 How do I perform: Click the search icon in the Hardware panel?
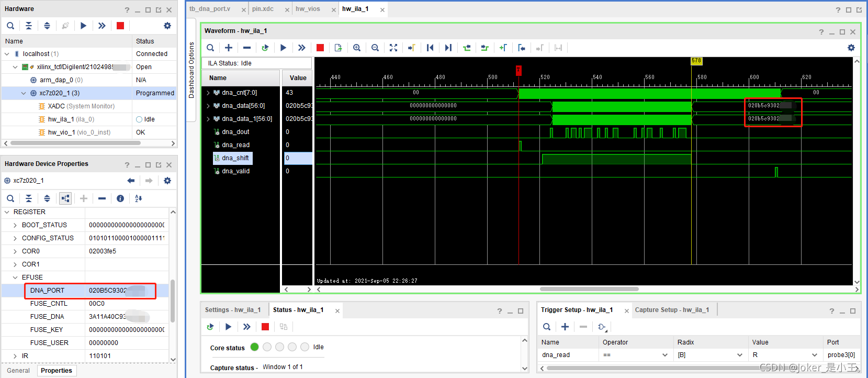10,26
